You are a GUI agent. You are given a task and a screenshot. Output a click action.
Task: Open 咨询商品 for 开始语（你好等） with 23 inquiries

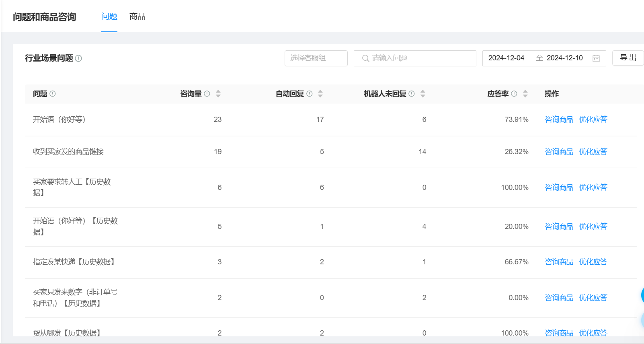[559, 119]
